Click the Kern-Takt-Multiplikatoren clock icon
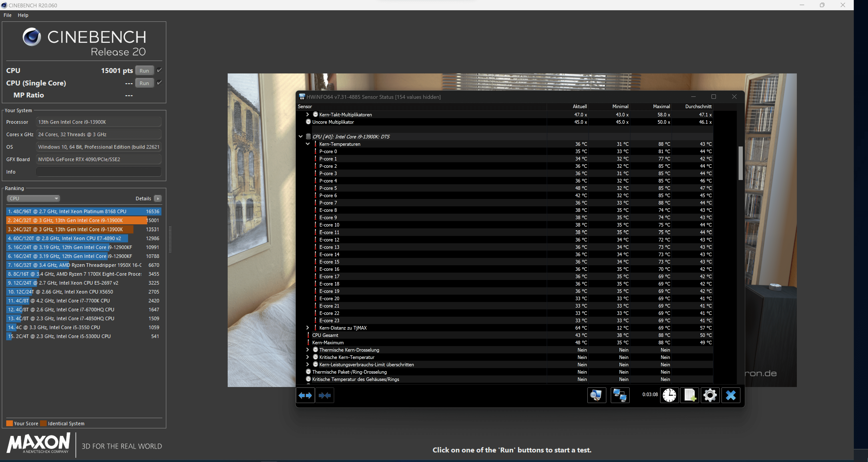868x462 pixels. (x=315, y=114)
